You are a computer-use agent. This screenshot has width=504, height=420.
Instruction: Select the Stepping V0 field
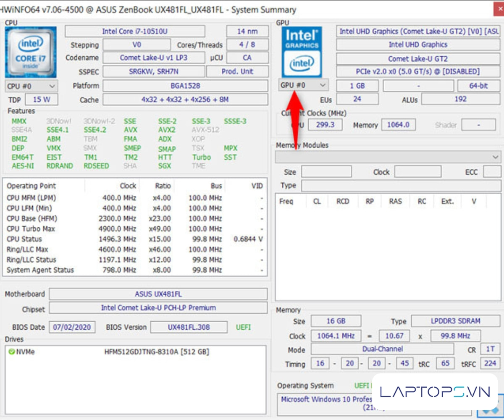(x=137, y=45)
